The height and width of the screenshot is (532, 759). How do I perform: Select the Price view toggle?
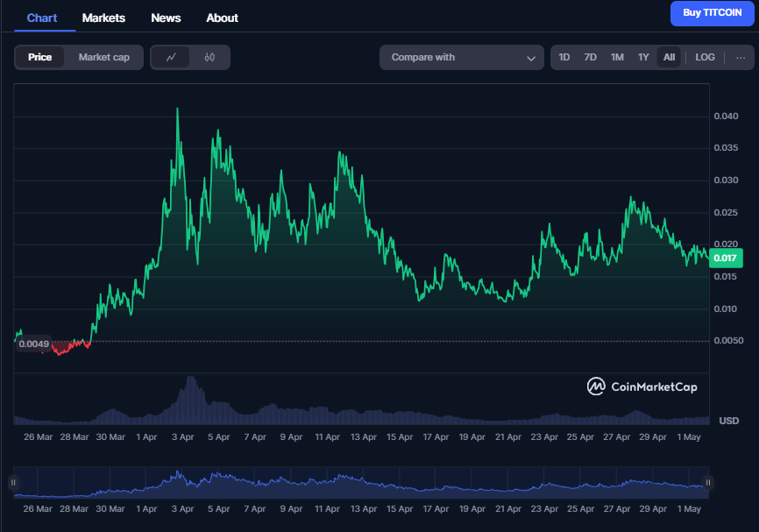[x=40, y=57]
